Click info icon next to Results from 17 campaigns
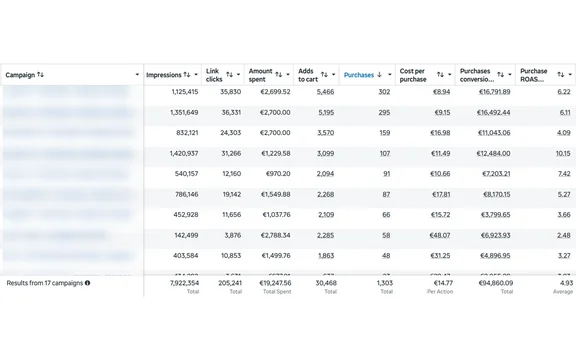The width and height of the screenshot is (576, 360). coord(87,283)
